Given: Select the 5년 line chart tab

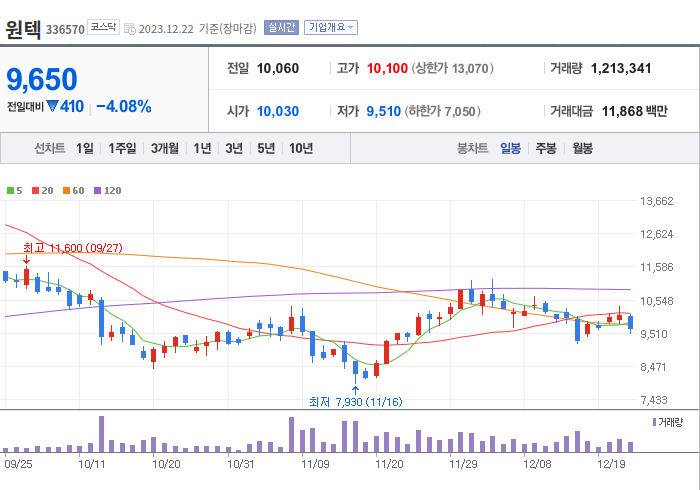Looking at the screenshot, I should pyautogui.click(x=266, y=148).
